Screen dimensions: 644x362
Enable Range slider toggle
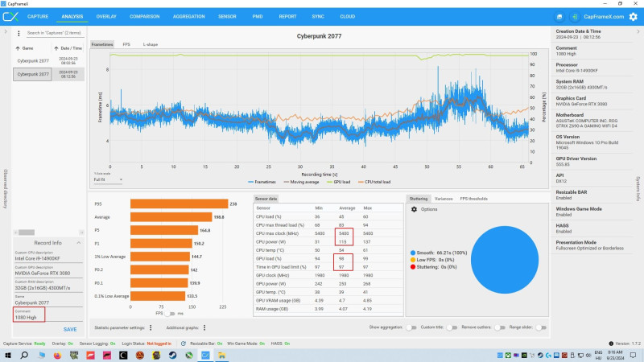541,327
